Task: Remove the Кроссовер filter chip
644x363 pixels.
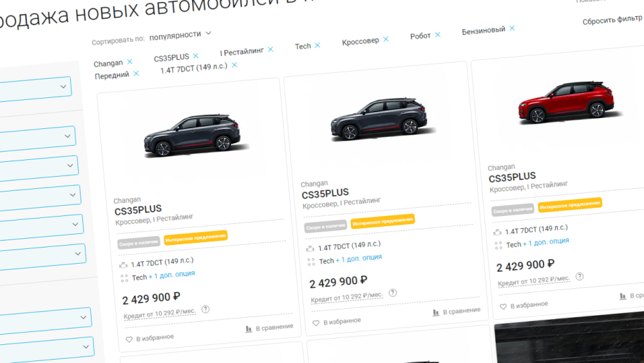Action: coord(386,39)
